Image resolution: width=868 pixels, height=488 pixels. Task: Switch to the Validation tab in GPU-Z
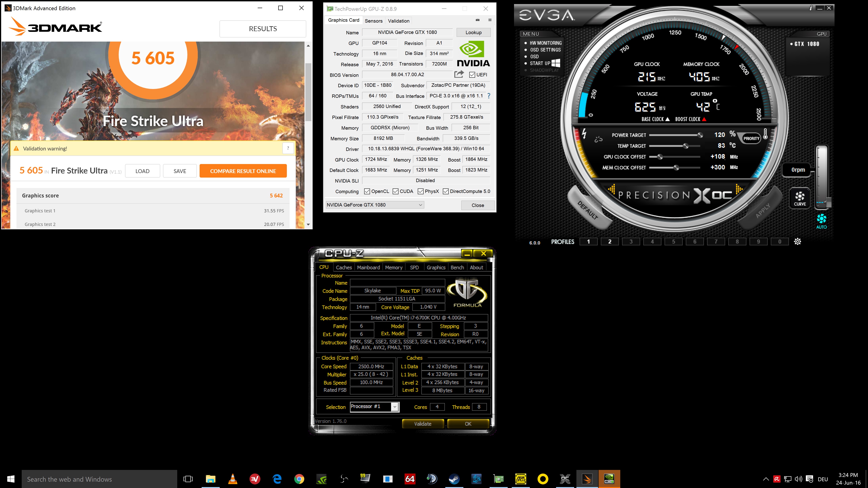coord(399,21)
